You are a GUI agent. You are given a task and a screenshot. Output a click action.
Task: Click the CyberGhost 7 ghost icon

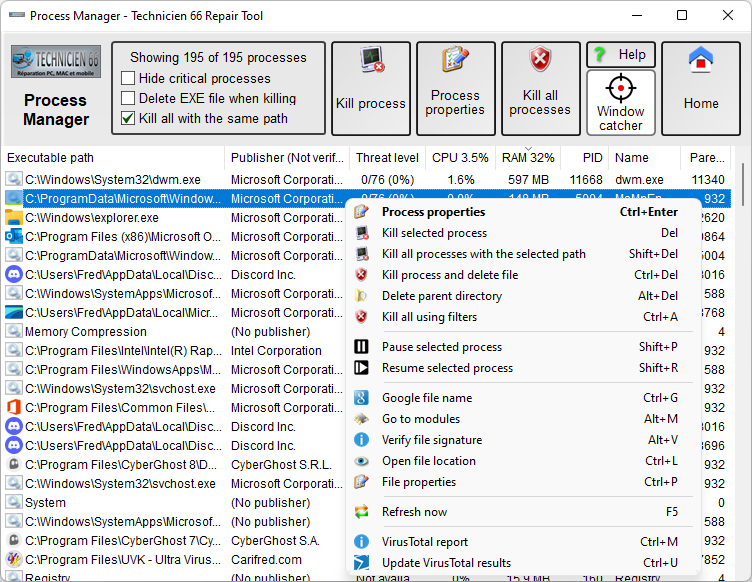click(13, 540)
